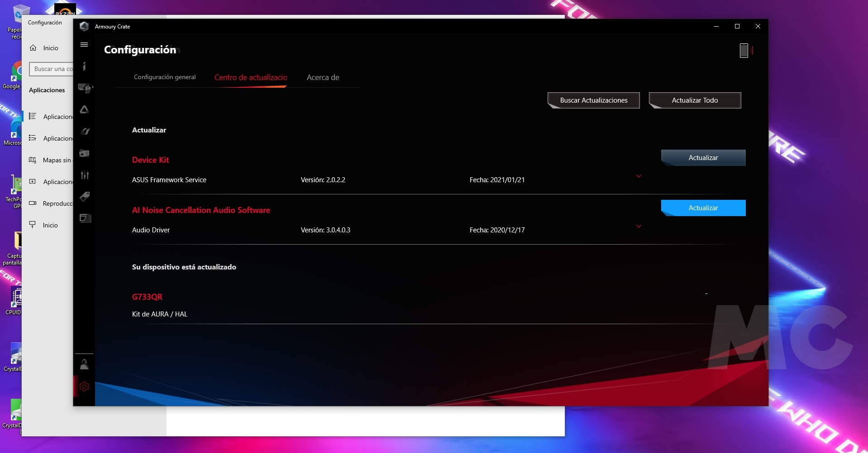Open the GameVisual sidebar icon

(x=85, y=131)
